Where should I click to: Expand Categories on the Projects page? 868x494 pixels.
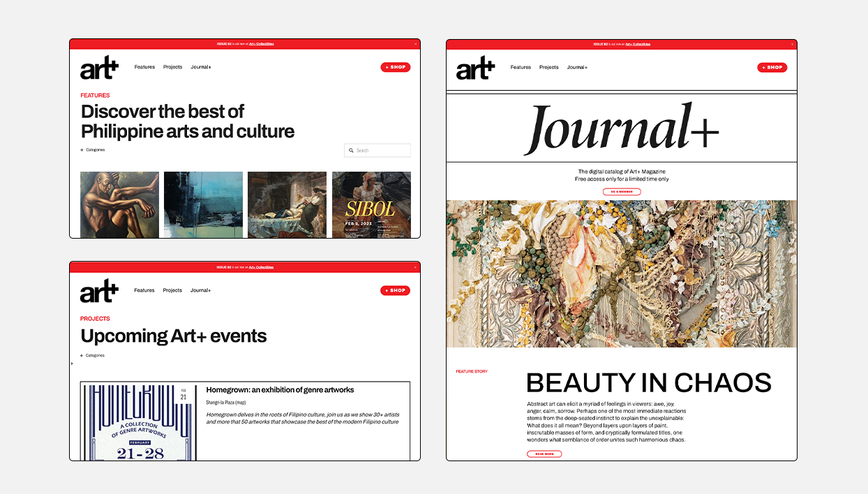pos(93,355)
